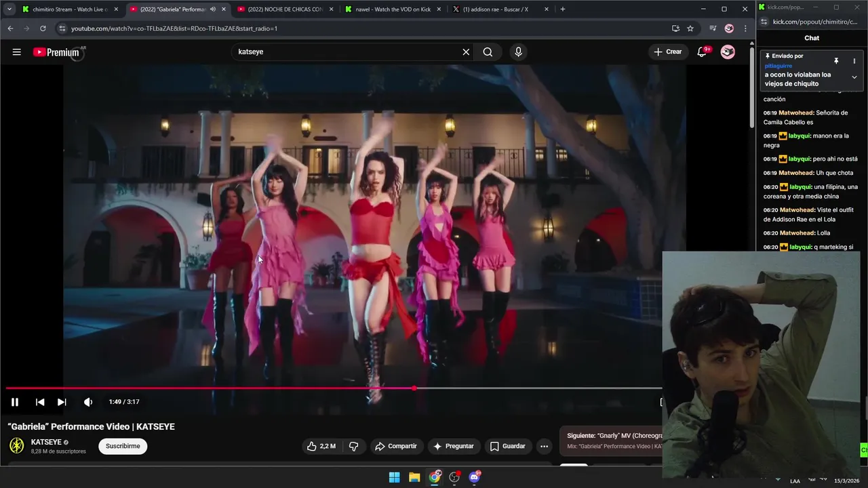Open the Crear menu

pyautogui.click(x=668, y=52)
